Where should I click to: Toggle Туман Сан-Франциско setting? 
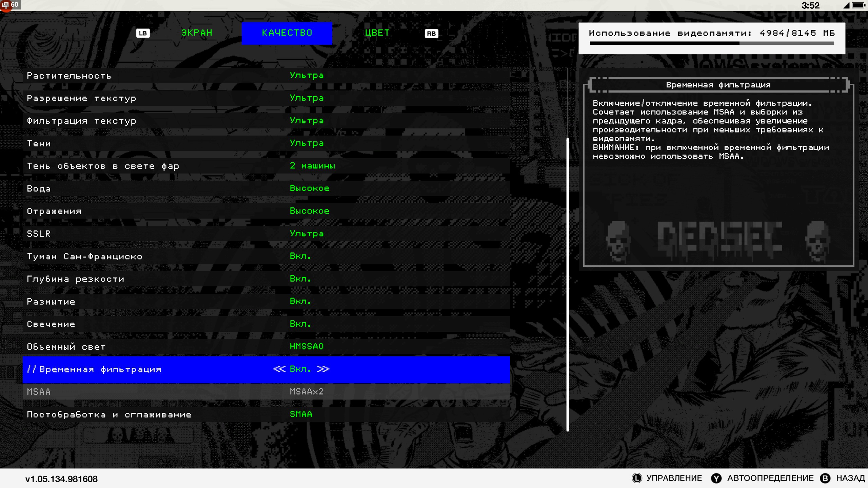tap(300, 256)
